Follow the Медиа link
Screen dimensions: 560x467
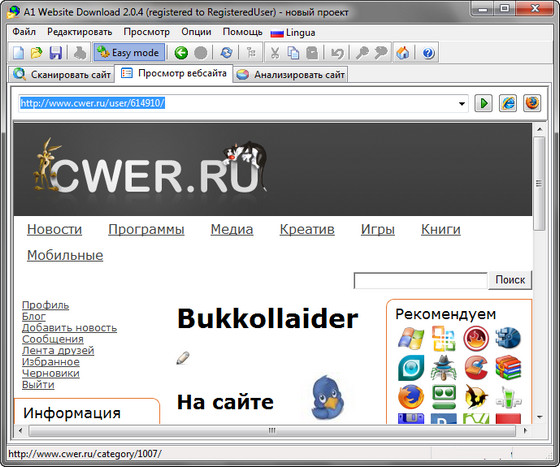[232, 230]
